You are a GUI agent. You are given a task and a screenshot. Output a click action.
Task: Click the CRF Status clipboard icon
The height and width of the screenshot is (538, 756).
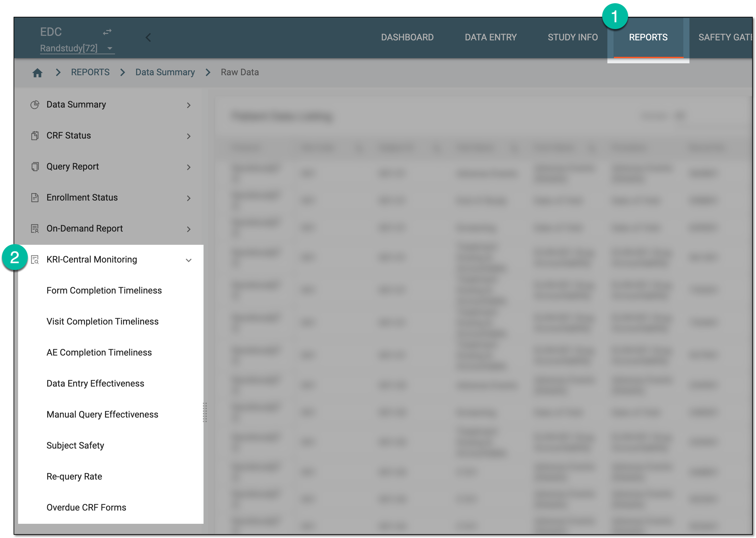click(35, 136)
